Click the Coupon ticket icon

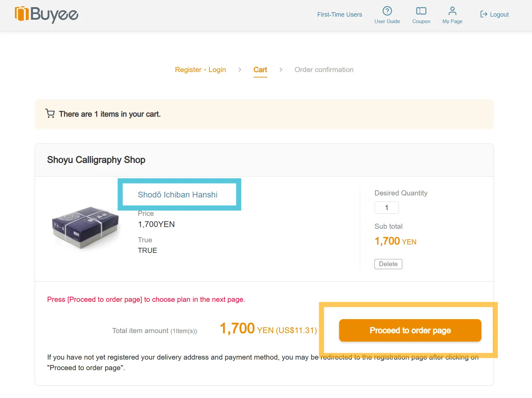[x=421, y=11]
